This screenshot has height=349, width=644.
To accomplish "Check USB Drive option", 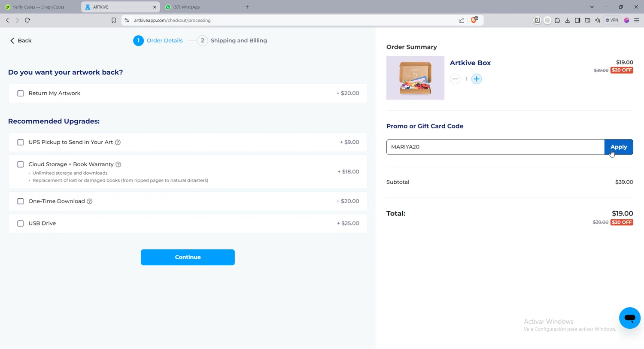I will click(x=20, y=223).
